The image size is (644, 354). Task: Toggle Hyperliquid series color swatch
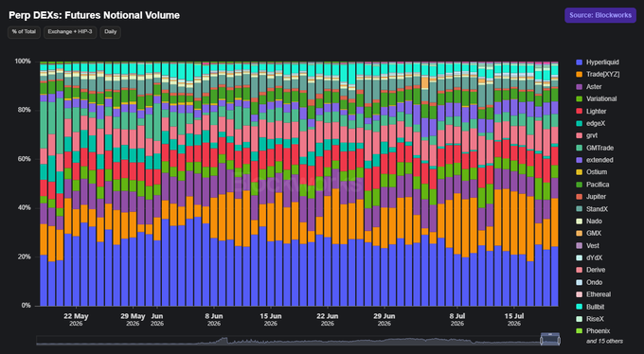click(579, 62)
